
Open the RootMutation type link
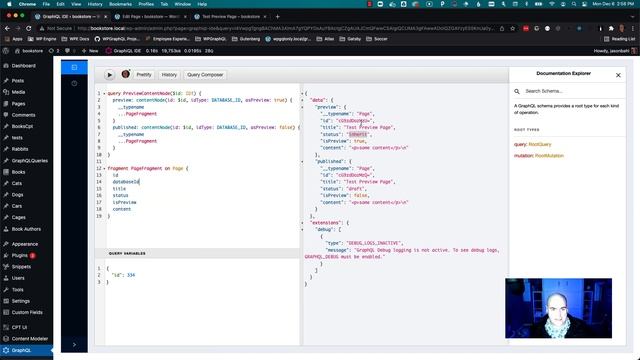click(x=549, y=156)
